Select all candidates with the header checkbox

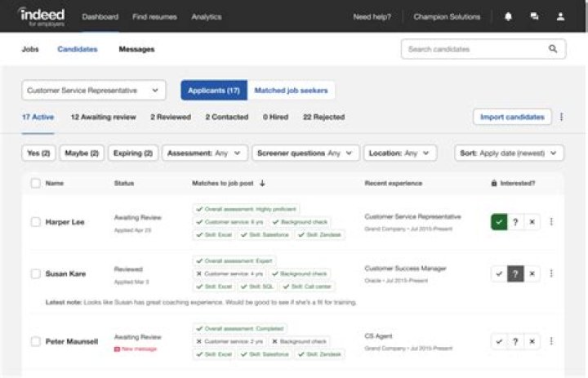pyautogui.click(x=36, y=183)
